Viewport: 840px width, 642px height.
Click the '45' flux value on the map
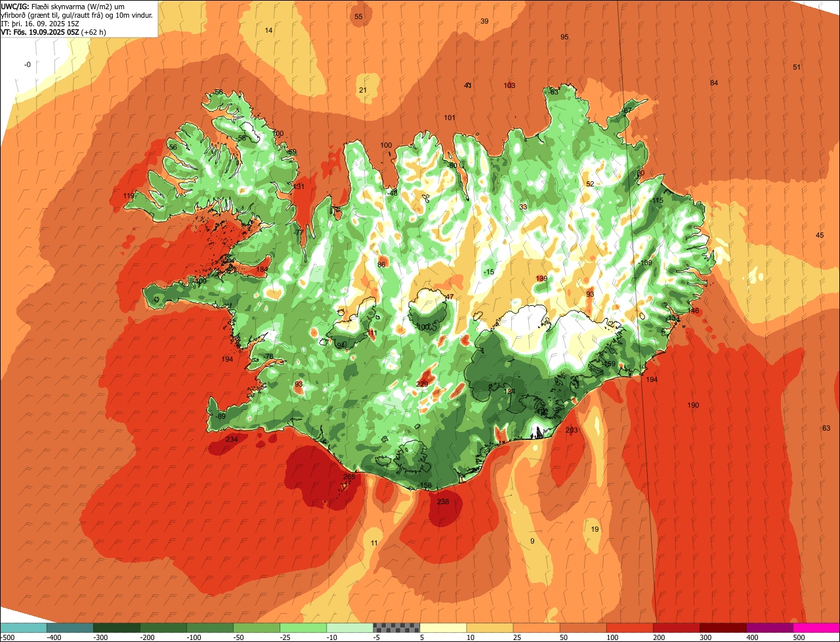pos(820,235)
